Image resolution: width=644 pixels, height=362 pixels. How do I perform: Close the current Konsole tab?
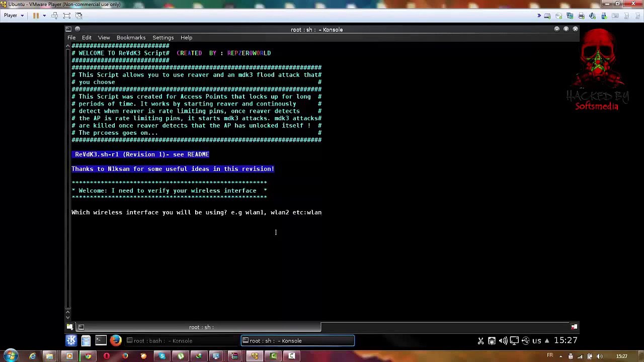(574, 327)
